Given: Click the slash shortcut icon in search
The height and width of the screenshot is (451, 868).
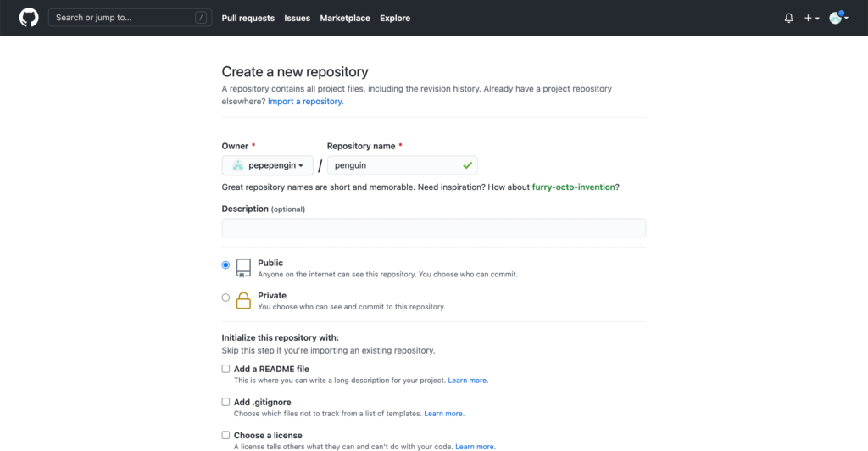Looking at the screenshot, I should point(201,18).
